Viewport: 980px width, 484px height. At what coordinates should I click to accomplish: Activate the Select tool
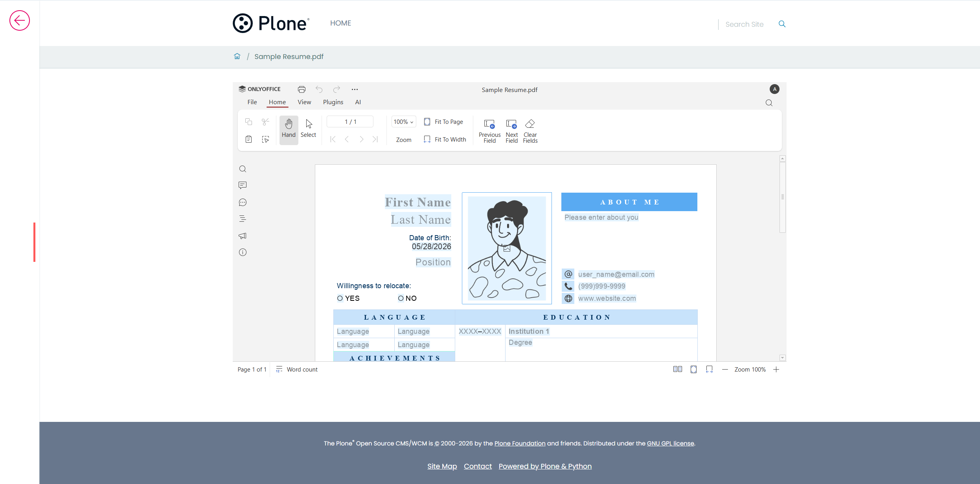(x=308, y=130)
